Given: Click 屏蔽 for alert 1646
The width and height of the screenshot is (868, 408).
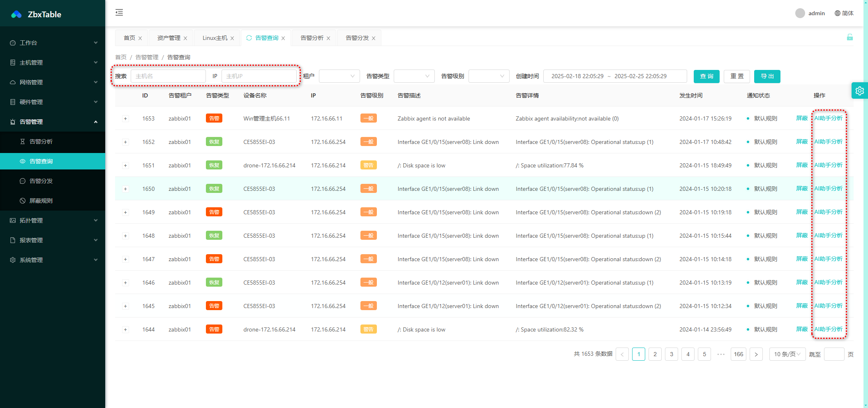Looking at the screenshot, I should (802, 283).
